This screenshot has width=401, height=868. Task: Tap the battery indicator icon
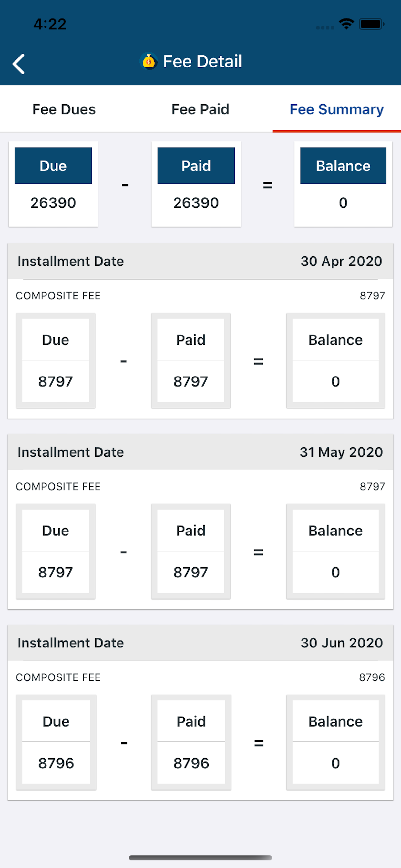(x=371, y=24)
